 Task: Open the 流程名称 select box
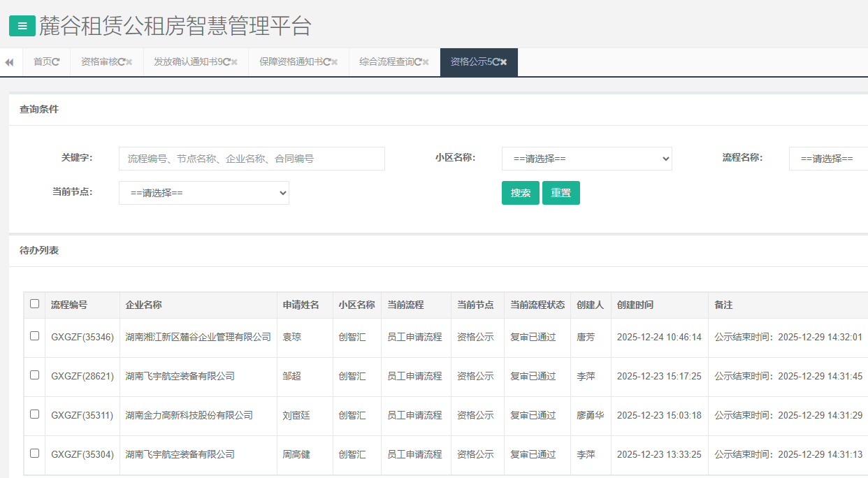(828, 159)
